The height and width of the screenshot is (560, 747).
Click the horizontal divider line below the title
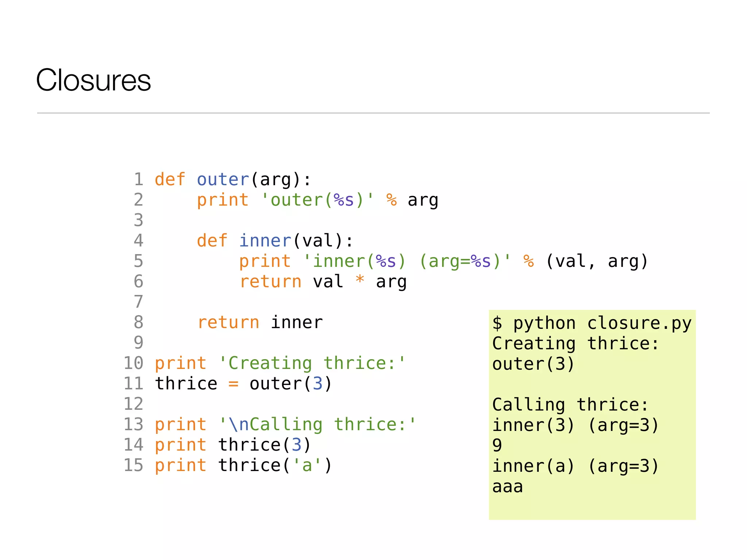(x=373, y=113)
